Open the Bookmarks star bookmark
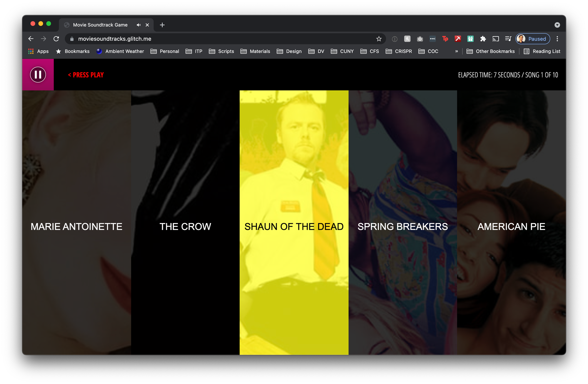Viewport: 588px width, 384px height. point(73,51)
